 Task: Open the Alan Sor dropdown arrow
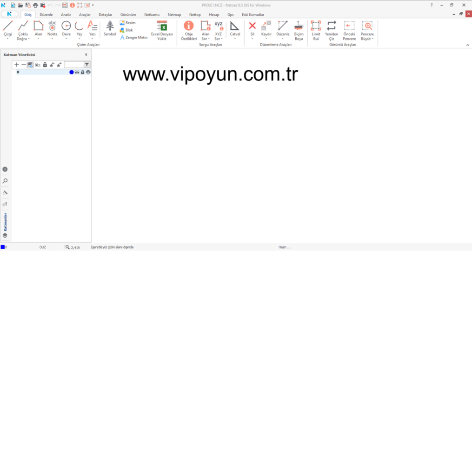pos(209,39)
